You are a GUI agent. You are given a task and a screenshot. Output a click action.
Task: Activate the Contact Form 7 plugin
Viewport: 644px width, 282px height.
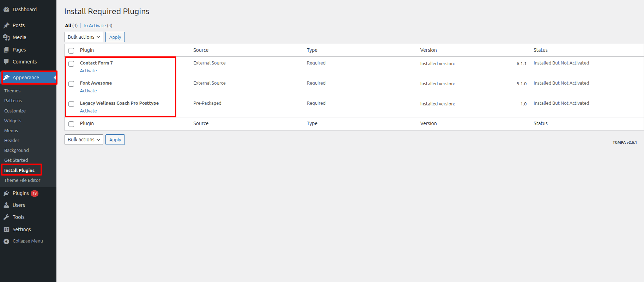[x=88, y=71]
